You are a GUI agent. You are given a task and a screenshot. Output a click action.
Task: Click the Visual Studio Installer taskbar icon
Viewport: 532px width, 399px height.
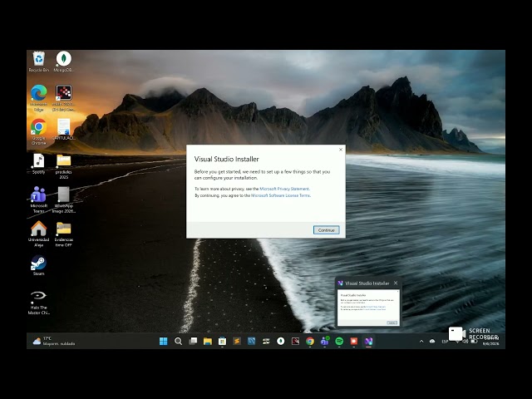tap(368, 342)
